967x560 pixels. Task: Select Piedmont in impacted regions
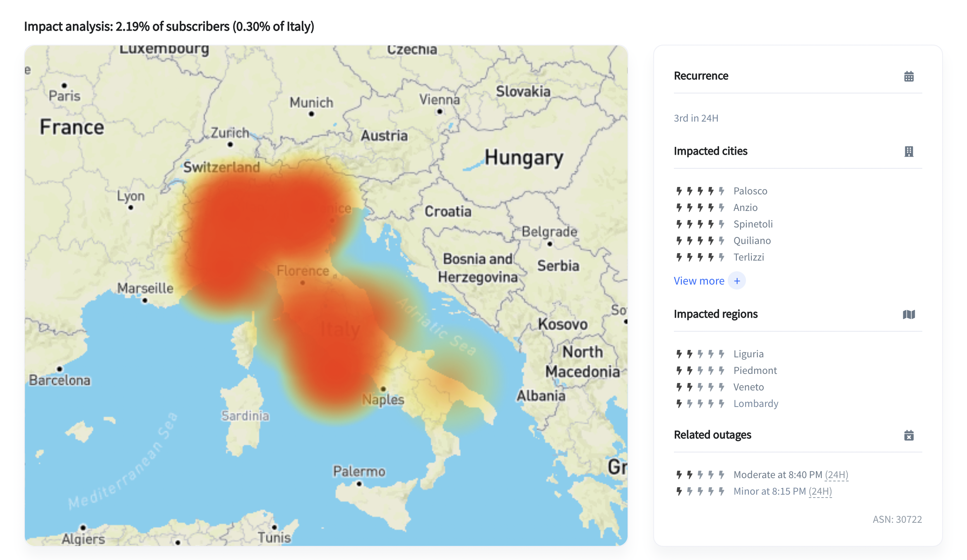tap(755, 371)
